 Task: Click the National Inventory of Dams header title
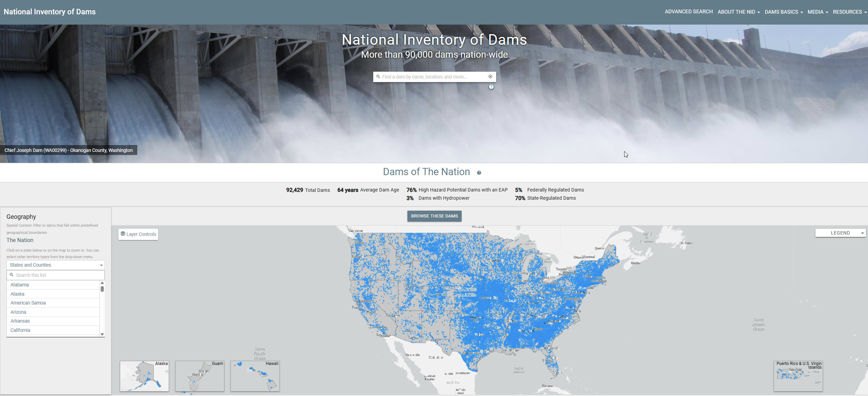[50, 12]
